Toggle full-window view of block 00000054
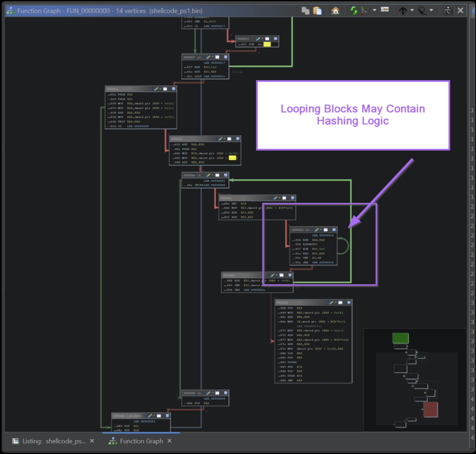 click(325, 230)
